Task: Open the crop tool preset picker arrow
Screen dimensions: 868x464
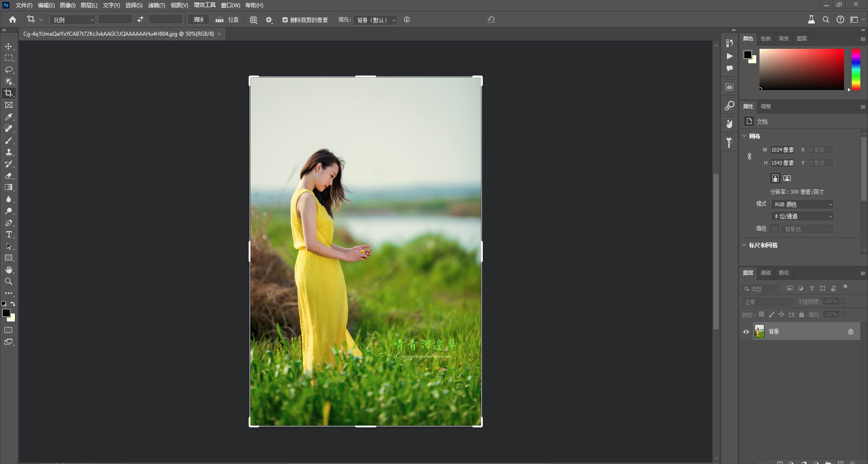Action: click(41, 20)
